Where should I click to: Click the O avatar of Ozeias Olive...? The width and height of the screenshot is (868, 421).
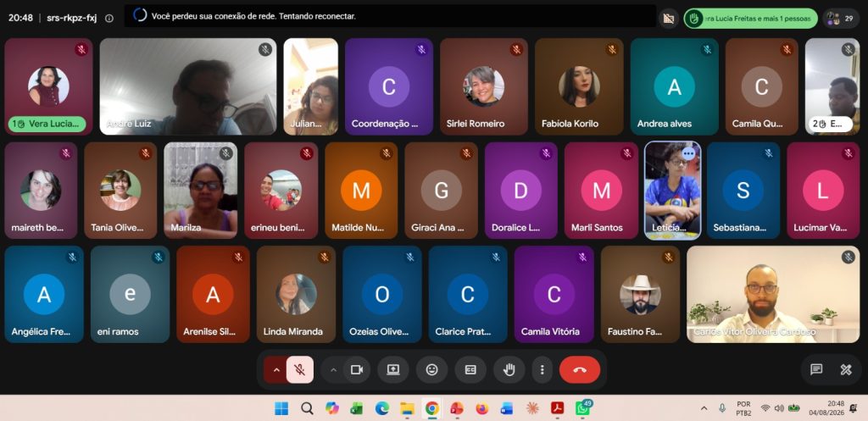[x=382, y=294]
